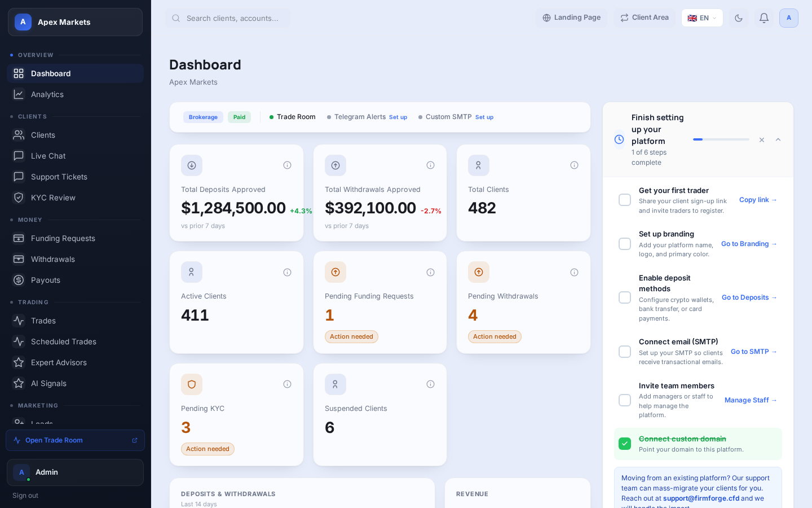Click the shield icon on Pending KYC card
812x508 pixels.
pyautogui.click(x=192, y=384)
